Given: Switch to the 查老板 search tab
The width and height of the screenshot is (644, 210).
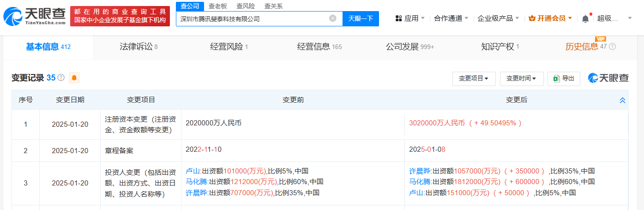Looking at the screenshot, I should (218, 6).
